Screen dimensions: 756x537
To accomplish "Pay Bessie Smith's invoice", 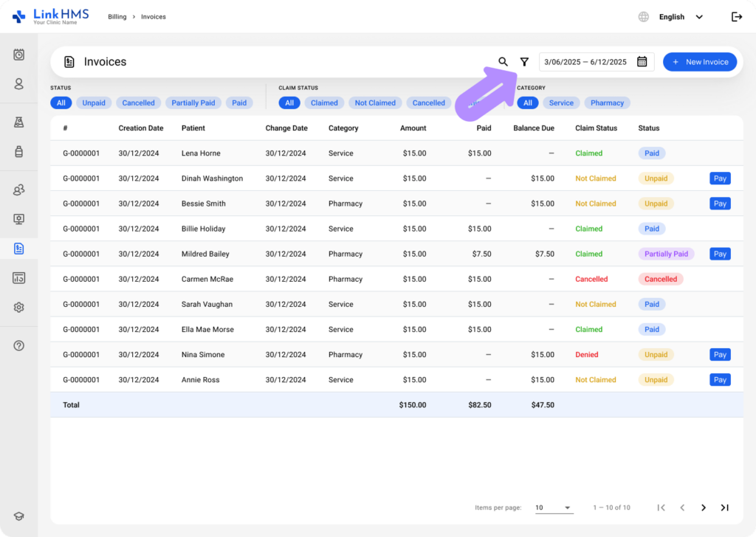I will (x=720, y=204).
